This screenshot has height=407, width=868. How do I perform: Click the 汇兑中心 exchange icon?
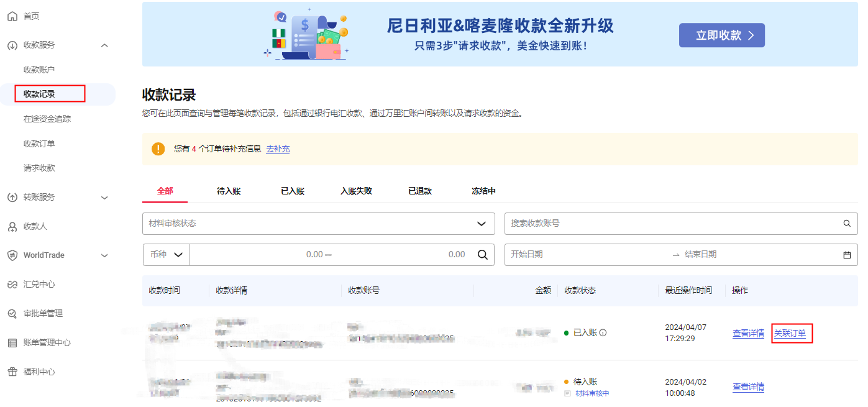[12, 285]
